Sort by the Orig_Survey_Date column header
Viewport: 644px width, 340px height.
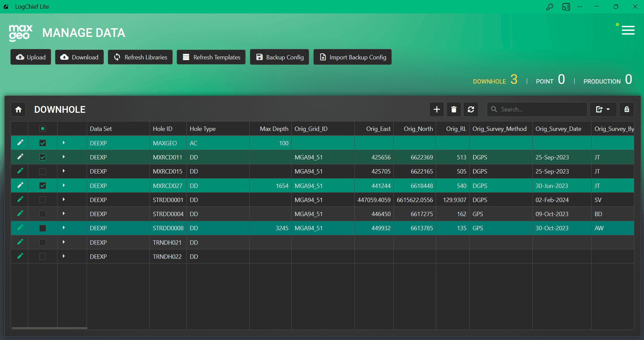(562, 129)
